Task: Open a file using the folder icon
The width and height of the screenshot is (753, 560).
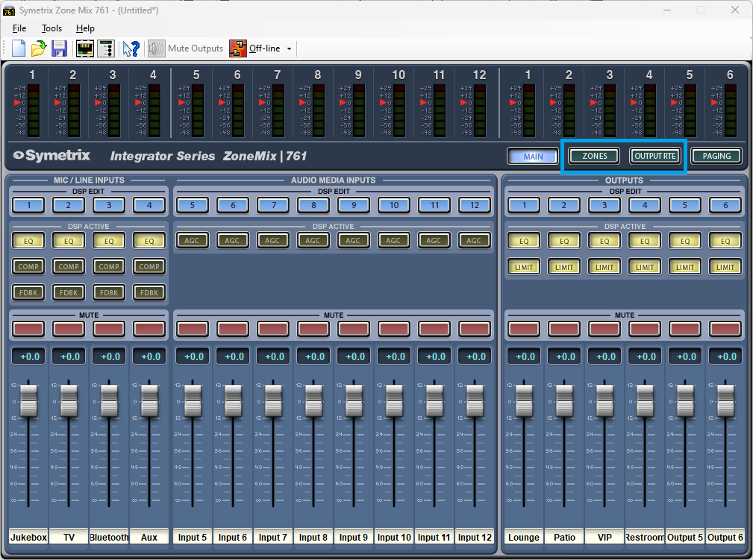Action: pos(39,48)
